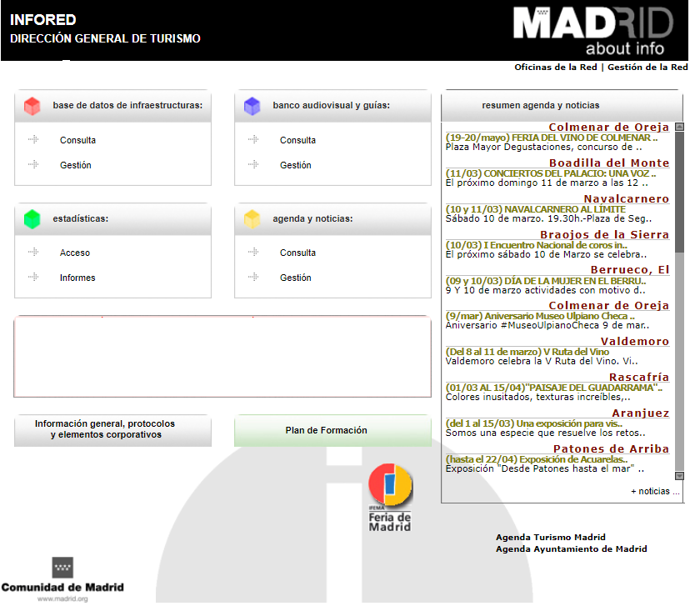Viewport: 700px width, 606px height.
Task: Open Consulta under base de datos de infraestructuras
Action: click(x=77, y=140)
